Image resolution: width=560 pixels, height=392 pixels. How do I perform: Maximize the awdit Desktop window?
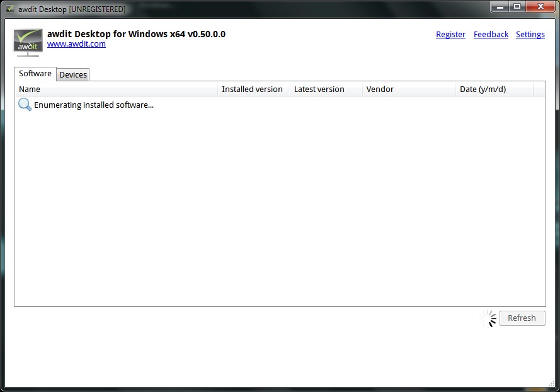click(517, 7)
